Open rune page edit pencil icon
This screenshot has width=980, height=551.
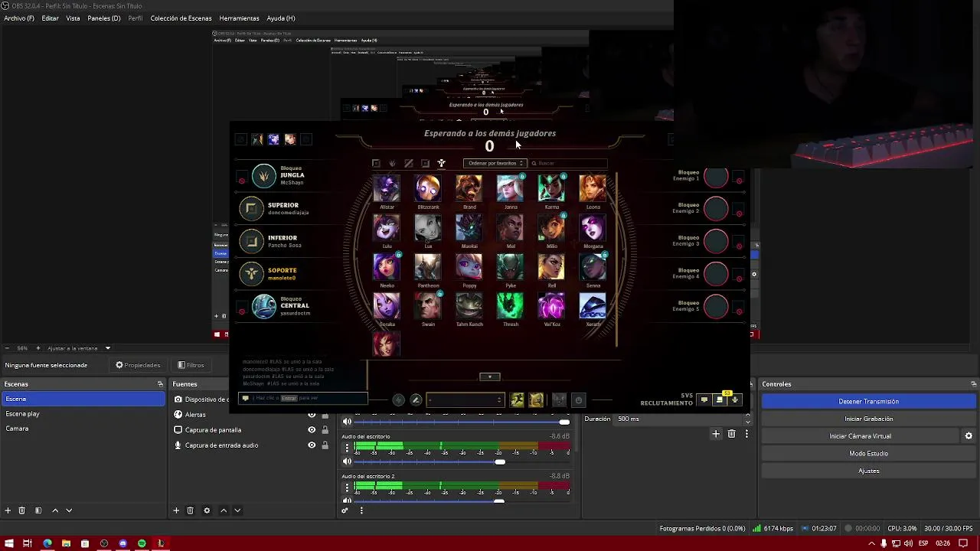[x=416, y=399]
